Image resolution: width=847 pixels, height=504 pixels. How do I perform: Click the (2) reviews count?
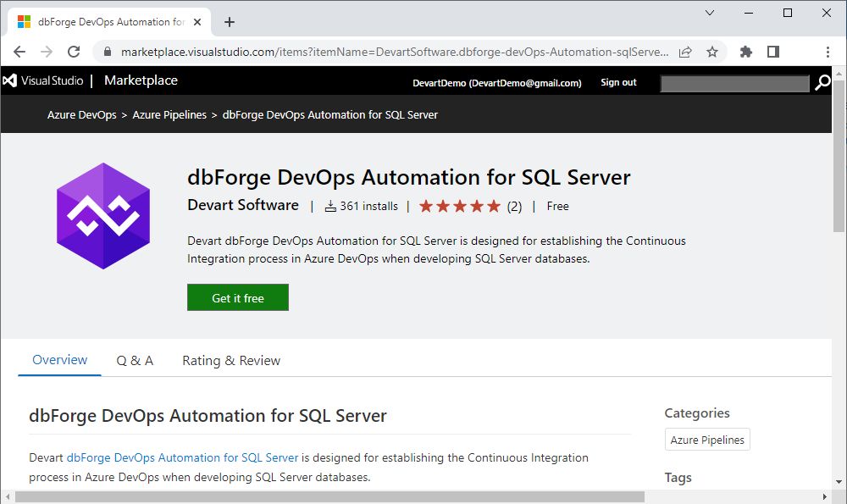pos(514,207)
